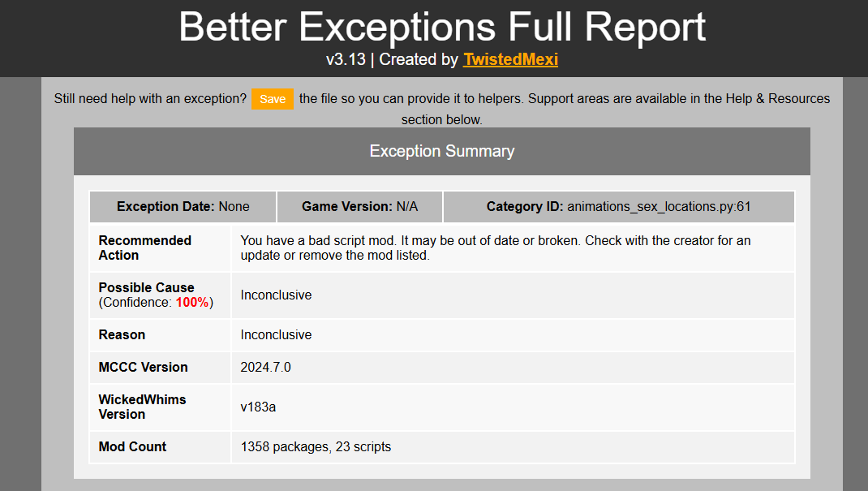This screenshot has height=491, width=868.
Task: Select the Possible Cause label
Action: pyautogui.click(x=146, y=287)
